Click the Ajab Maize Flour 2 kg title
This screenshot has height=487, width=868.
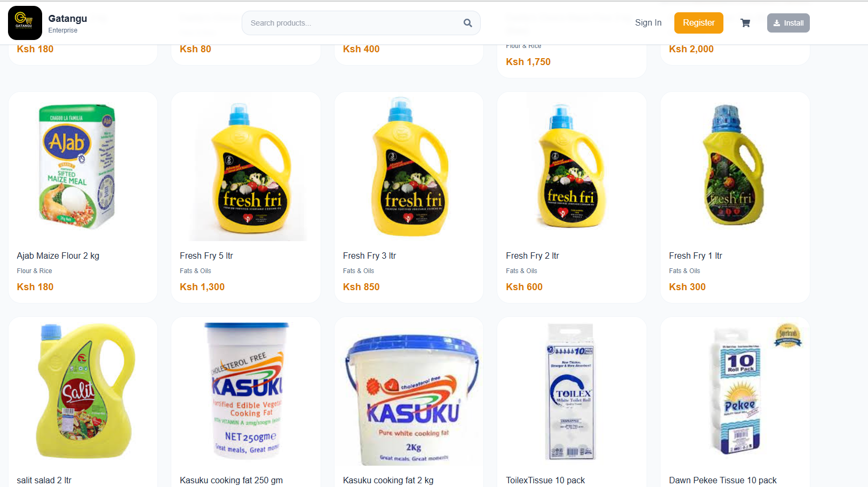(58, 256)
